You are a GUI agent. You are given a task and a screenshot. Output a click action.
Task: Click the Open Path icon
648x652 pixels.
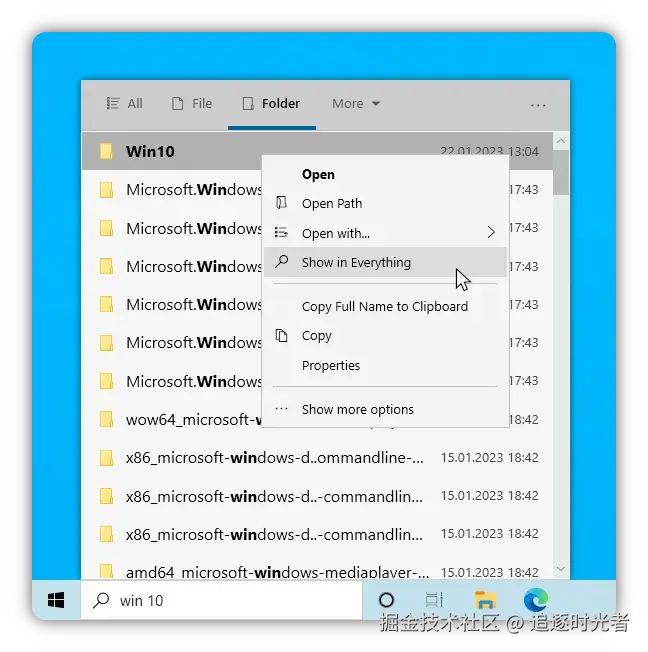coord(282,203)
